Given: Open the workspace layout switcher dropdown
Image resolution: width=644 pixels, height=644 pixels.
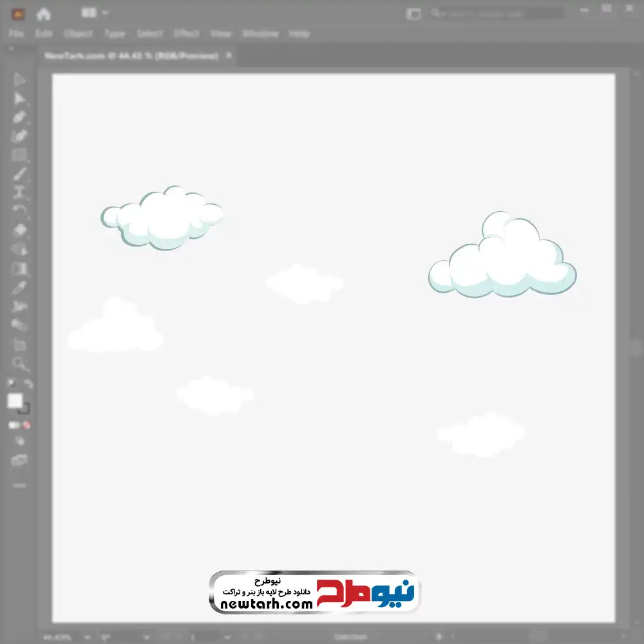Looking at the screenshot, I should tap(95, 13).
